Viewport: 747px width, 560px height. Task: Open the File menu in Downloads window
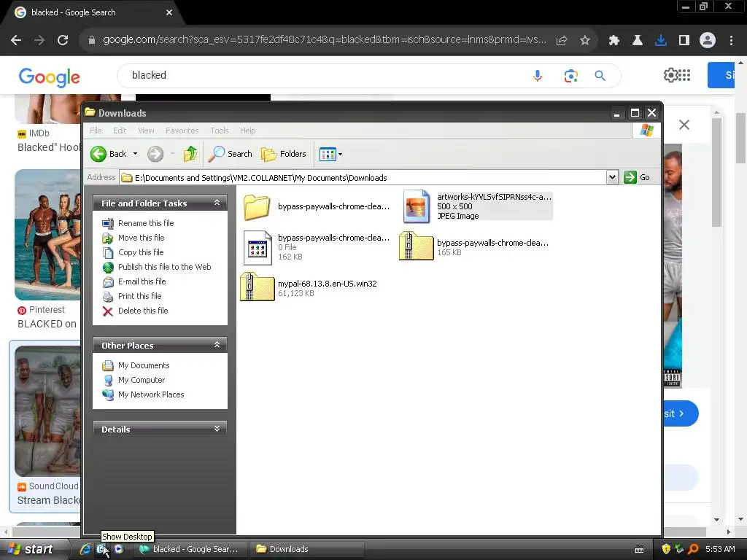click(96, 131)
